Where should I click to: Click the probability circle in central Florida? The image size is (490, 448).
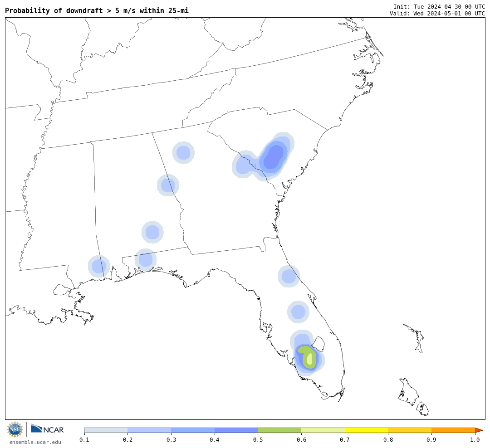(298, 312)
